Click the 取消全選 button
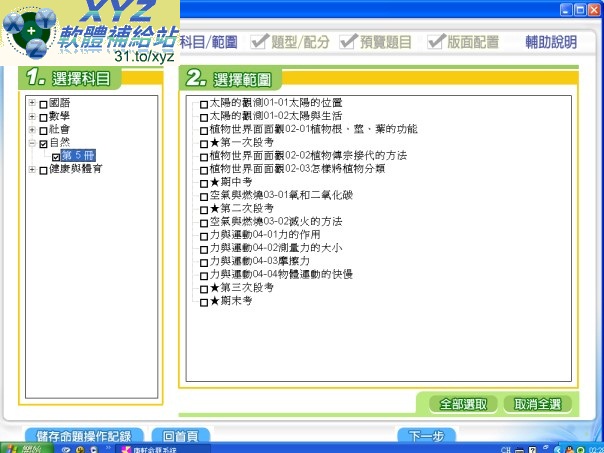 [x=538, y=404]
